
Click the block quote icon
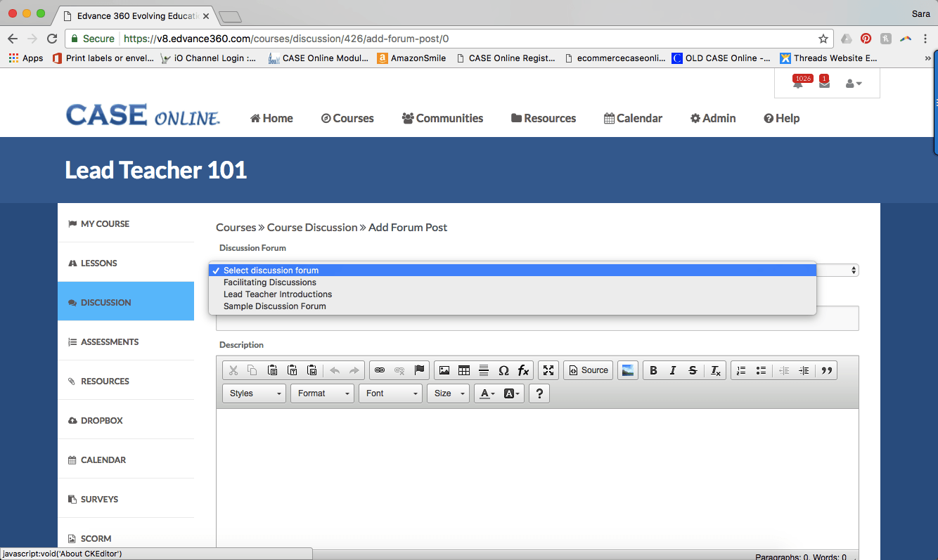click(827, 370)
